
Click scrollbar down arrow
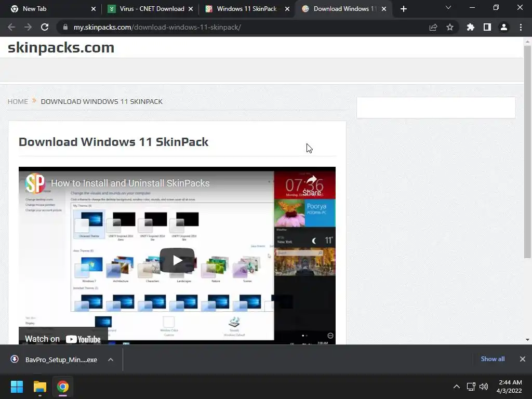tap(527, 340)
